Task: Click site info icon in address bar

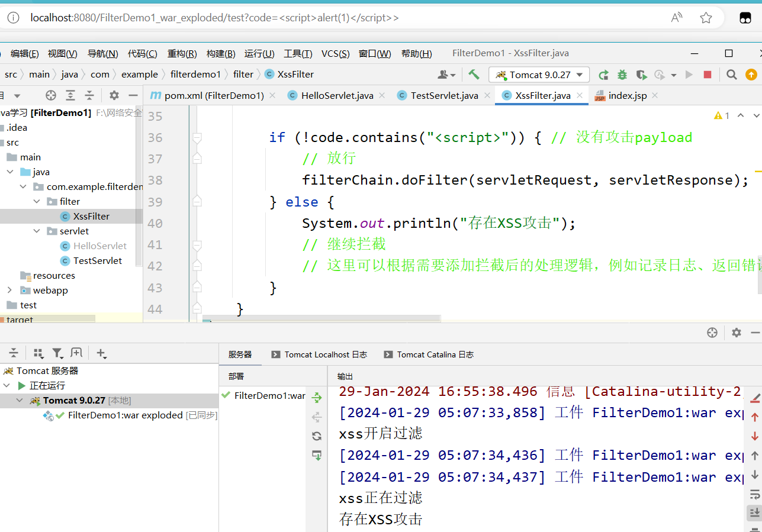Action: tap(12, 18)
